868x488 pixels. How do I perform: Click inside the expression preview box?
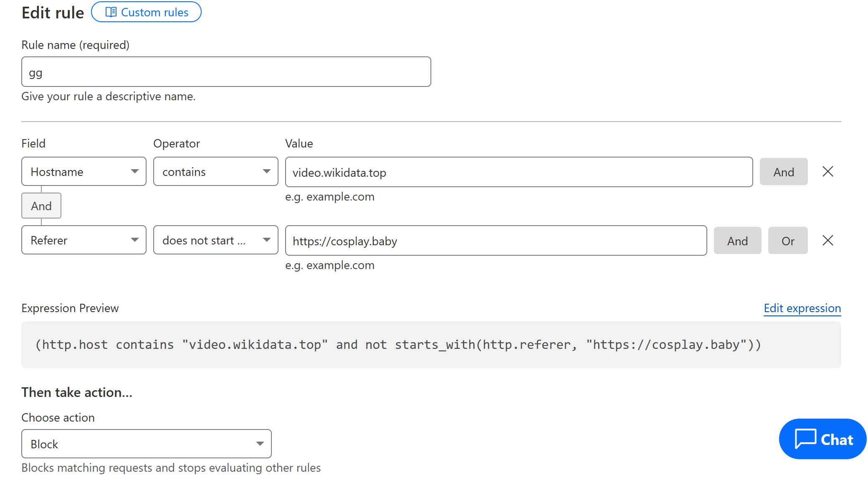click(x=431, y=345)
